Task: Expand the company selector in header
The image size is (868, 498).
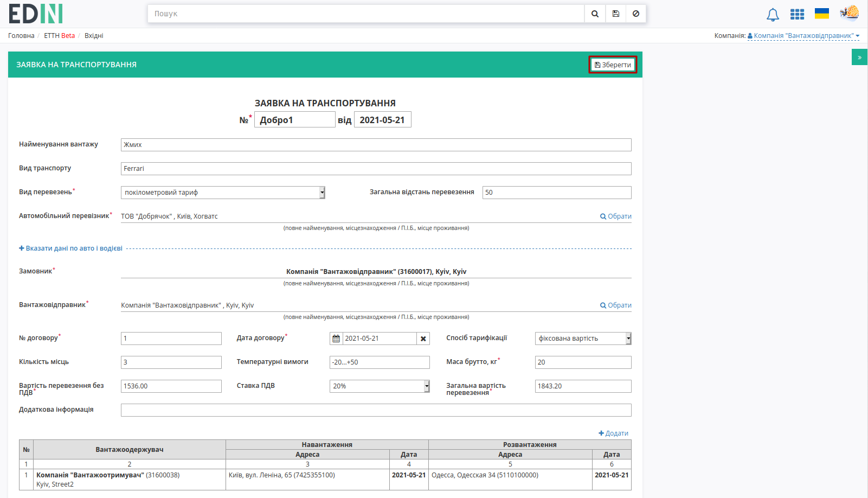Action: click(x=803, y=36)
